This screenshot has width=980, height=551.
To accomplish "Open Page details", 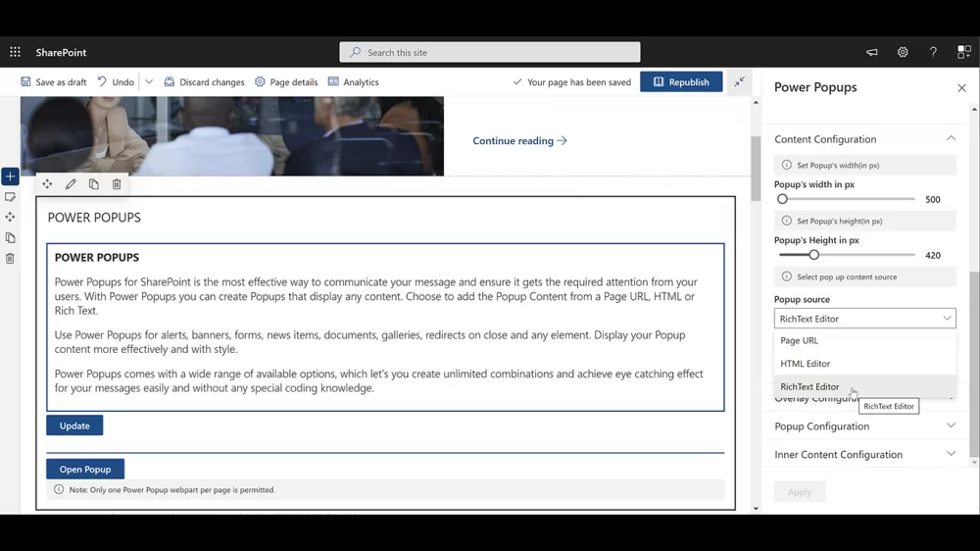I will [286, 82].
